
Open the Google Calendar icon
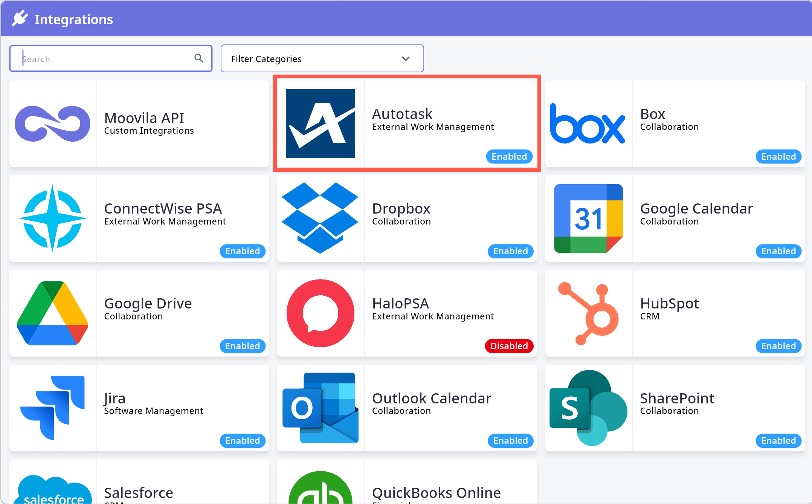(588, 218)
